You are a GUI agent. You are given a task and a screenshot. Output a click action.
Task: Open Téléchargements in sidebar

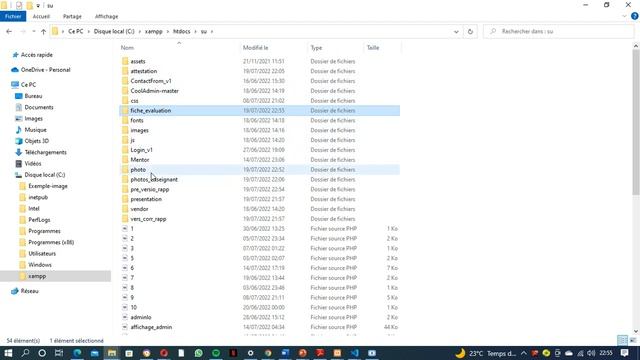tap(46, 152)
